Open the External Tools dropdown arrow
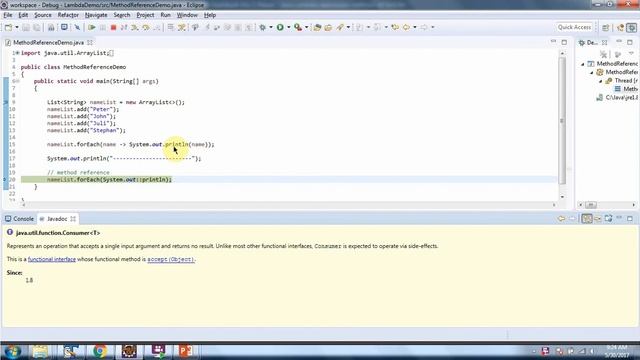Viewport: 640px width, 360px height. point(306,27)
